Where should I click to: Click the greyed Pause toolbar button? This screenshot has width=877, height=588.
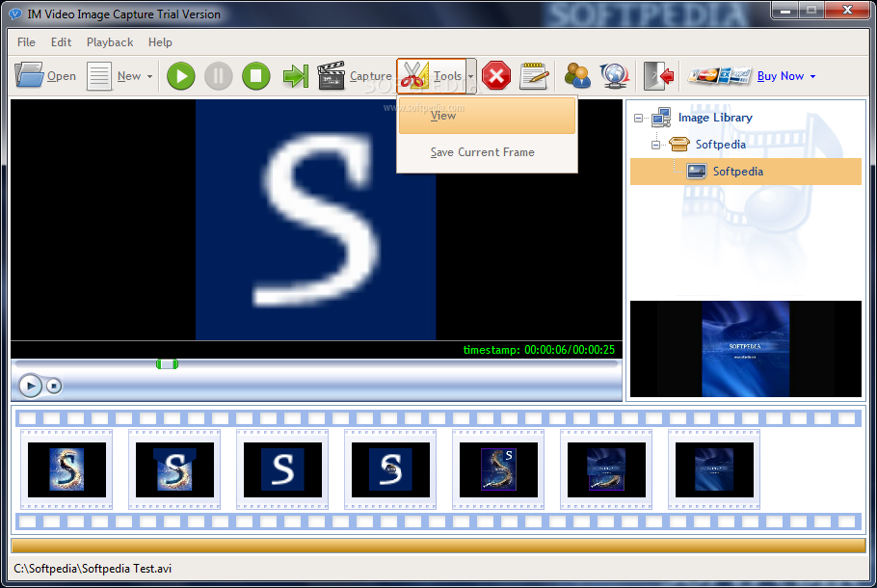click(218, 76)
